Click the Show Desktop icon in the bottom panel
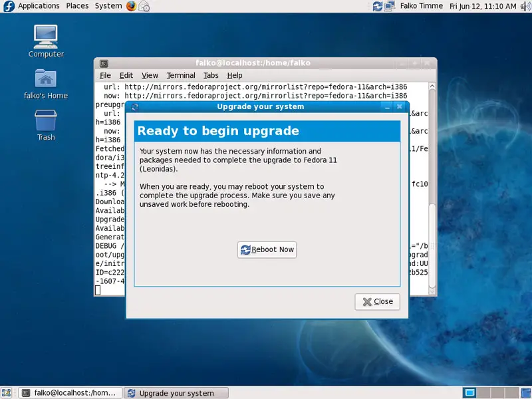The width and height of the screenshot is (532, 399). pyautogui.click(x=7, y=393)
